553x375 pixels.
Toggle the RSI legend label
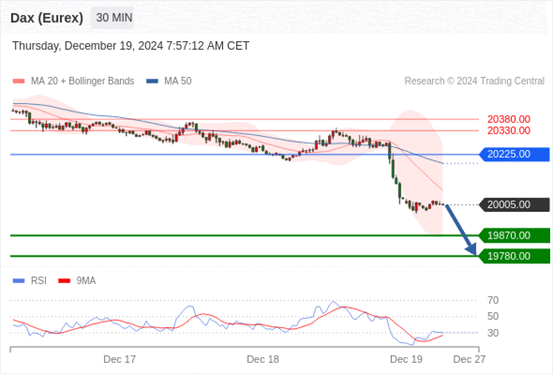coord(38,281)
